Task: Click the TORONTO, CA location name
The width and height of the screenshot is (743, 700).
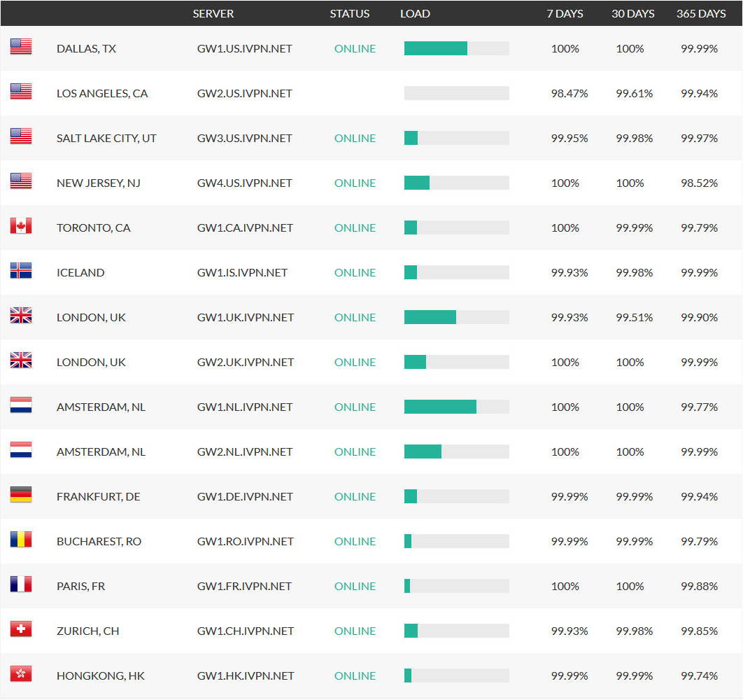Action: click(94, 228)
